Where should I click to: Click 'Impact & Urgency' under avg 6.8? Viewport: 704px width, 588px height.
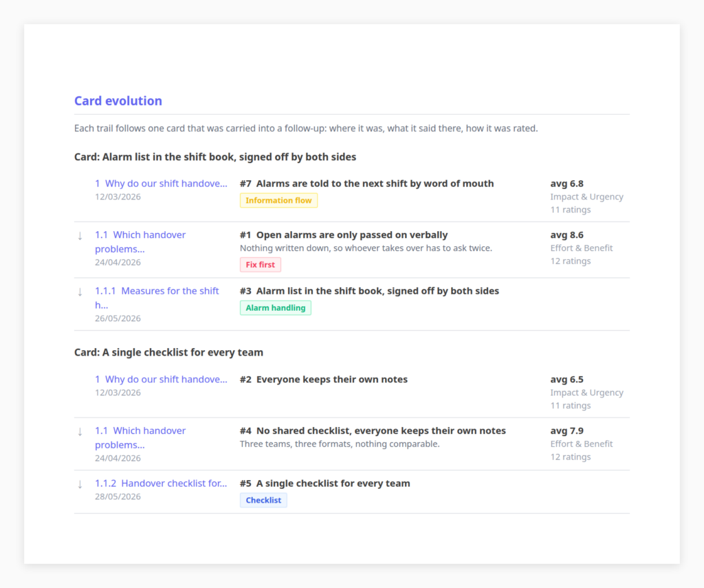point(587,197)
